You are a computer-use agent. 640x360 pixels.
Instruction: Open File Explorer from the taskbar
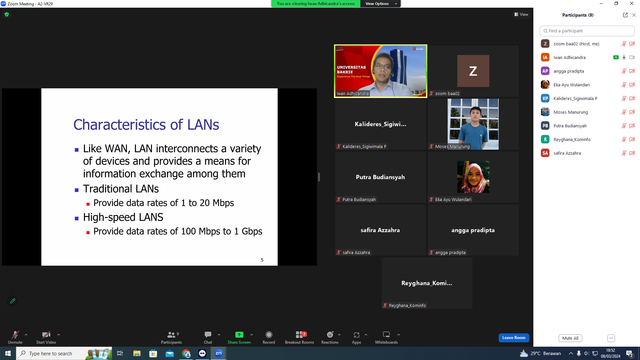pyautogui.click(x=137, y=353)
